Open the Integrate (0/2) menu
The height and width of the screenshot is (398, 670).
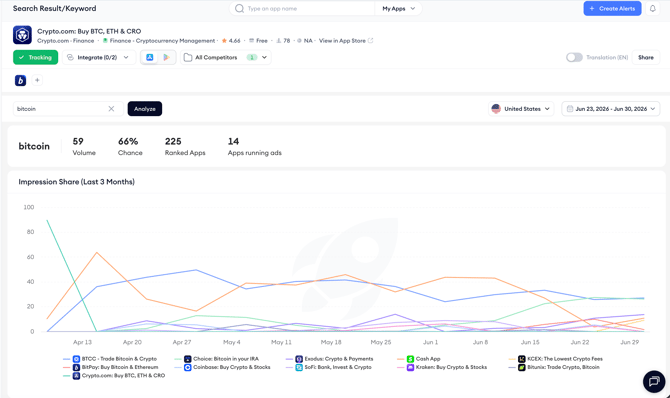point(99,57)
